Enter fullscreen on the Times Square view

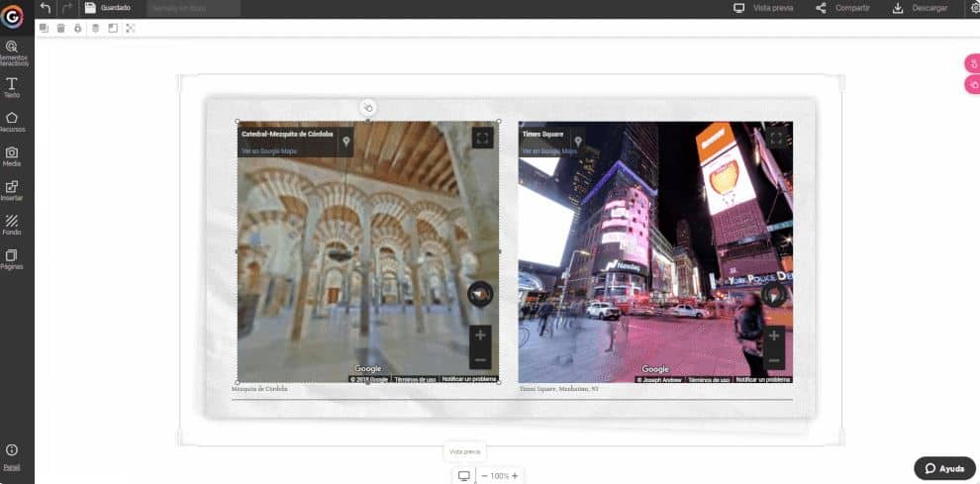[x=776, y=139]
